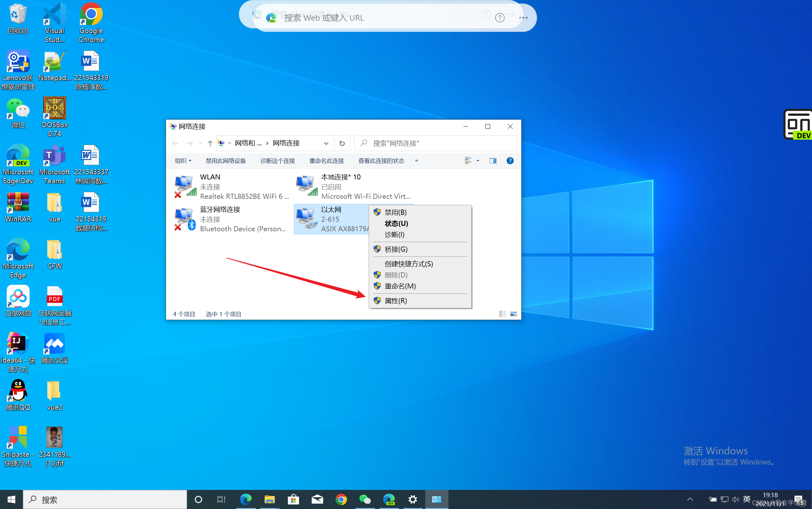
Task: Choose 桥接(G) from the context menu
Action: (x=420, y=249)
